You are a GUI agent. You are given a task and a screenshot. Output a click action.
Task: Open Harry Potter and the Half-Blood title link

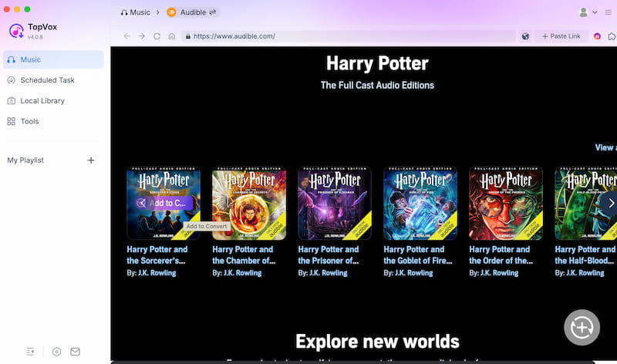point(585,255)
